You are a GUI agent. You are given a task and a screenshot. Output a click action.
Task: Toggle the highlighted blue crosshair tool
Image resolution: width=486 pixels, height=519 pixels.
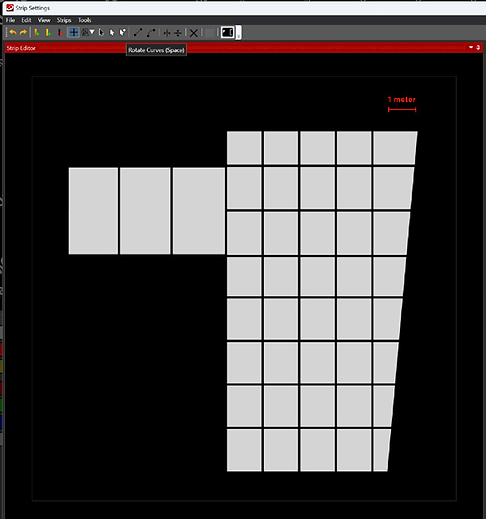[x=73, y=32]
